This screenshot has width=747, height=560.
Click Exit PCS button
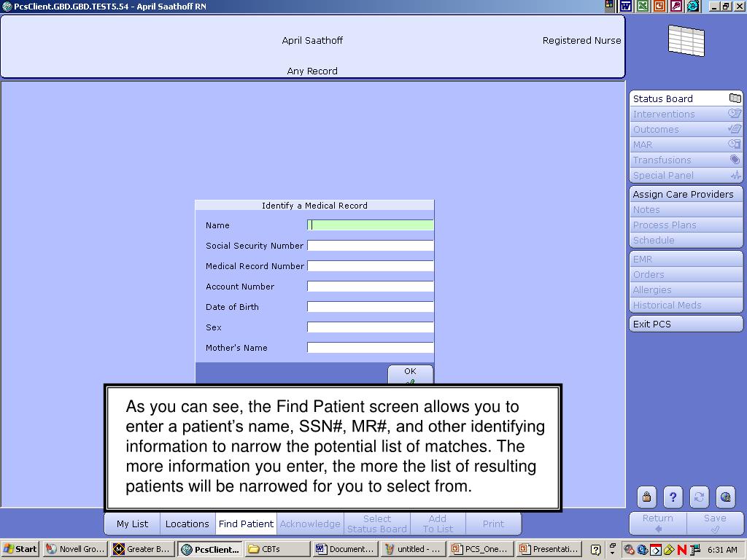pos(686,324)
